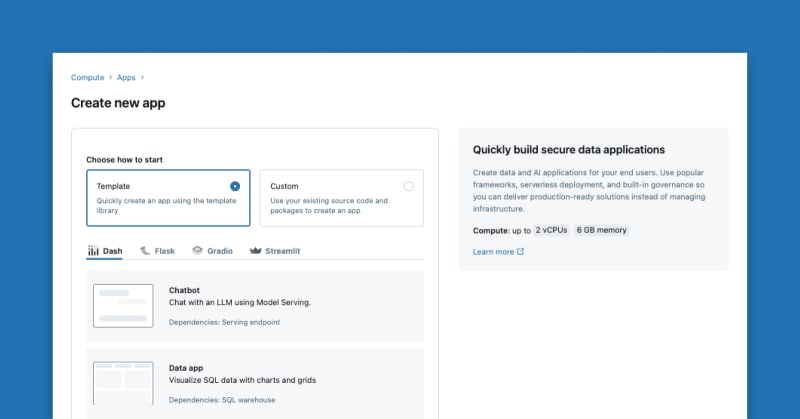Click the Gradio cube icon
The height and width of the screenshot is (419, 800).
(198, 251)
